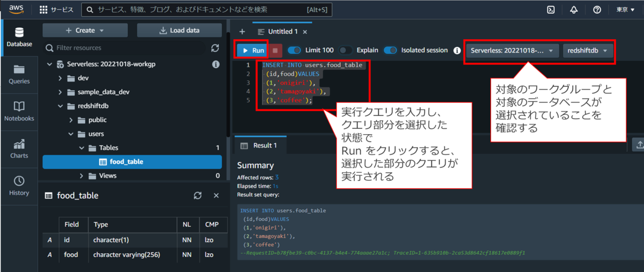Click the AWS search input field
The image size is (644, 272).
pyautogui.click(x=207, y=10)
